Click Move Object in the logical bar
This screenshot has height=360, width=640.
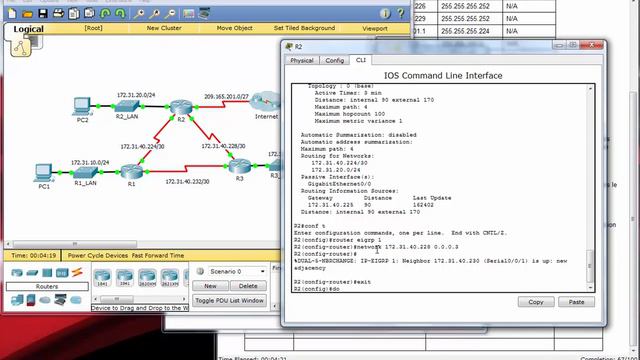pyautogui.click(x=234, y=28)
